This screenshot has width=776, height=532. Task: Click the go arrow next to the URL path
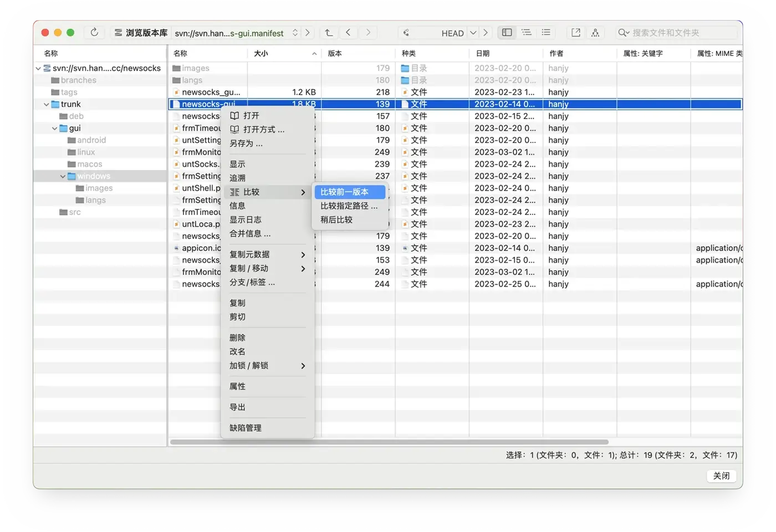pos(308,33)
